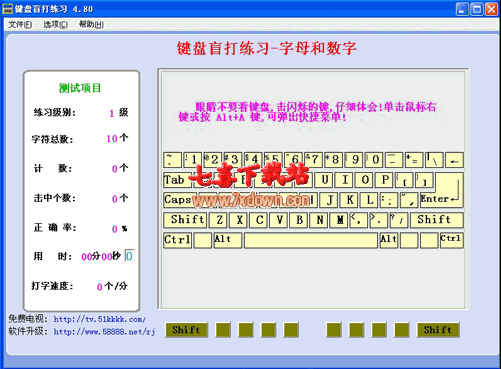Click the green 测试项目 heading
Image resolution: width=501 pixels, height=369 pixels.
(x=80, y=88)
